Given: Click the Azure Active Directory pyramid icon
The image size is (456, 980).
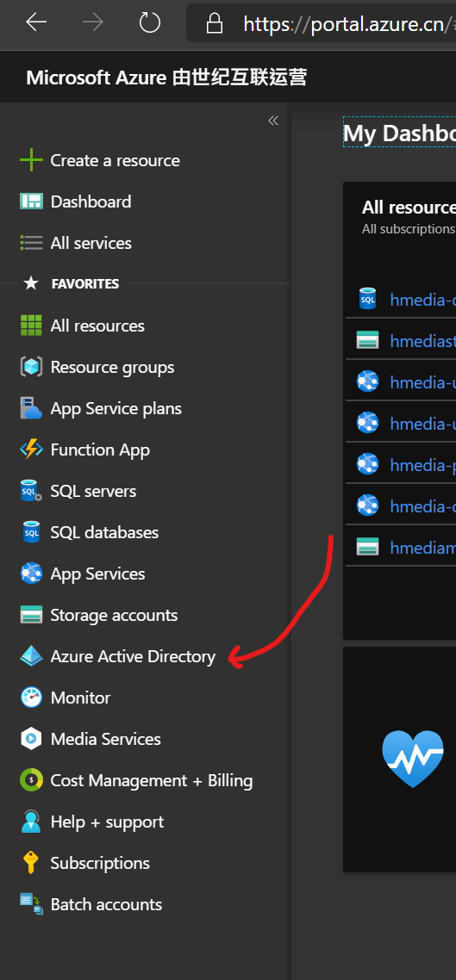Looking at the screenshot, I should tap(31, 656).
